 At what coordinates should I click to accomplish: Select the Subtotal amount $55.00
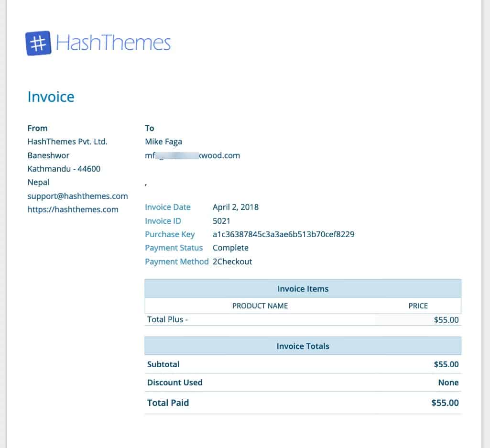pos(446,364)
